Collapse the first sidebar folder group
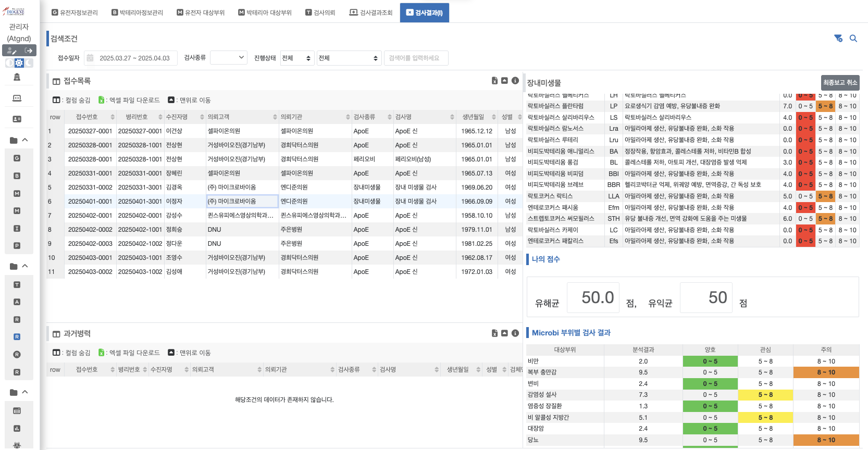 pyautogui.click(x=24, y=140)
